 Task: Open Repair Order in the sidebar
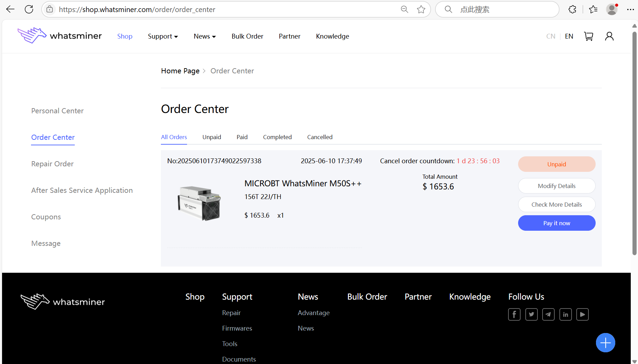point(52,164)
